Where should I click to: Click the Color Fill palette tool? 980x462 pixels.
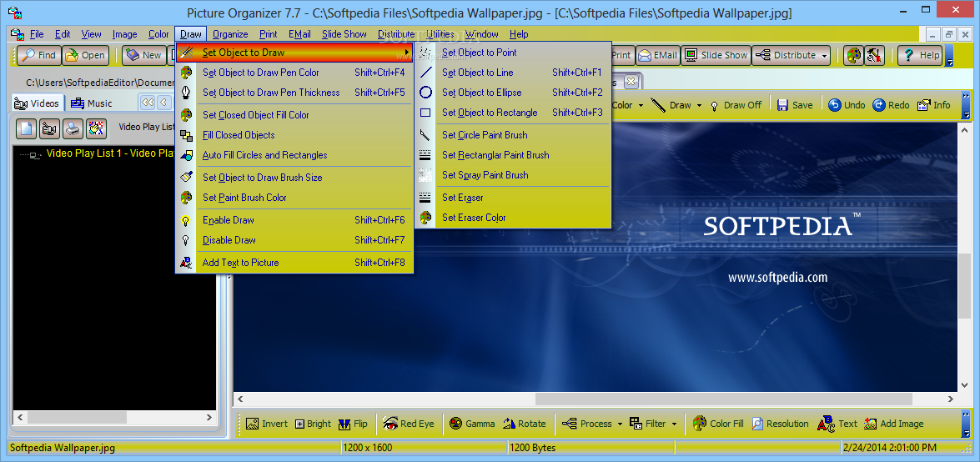tap(718, 424)
